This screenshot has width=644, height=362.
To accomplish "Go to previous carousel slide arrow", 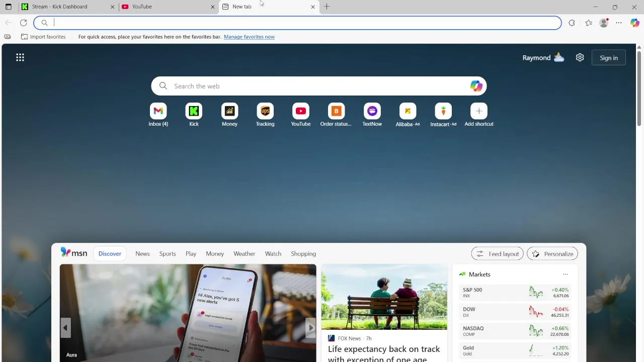I will point(65,328).
